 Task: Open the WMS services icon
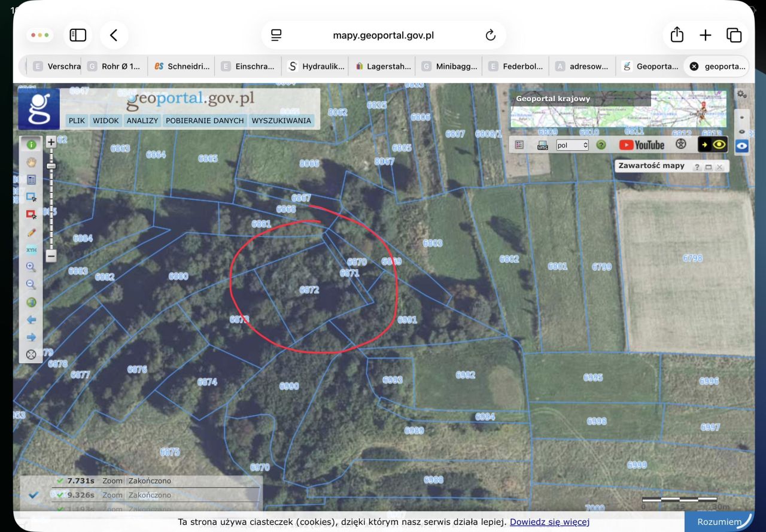pyautogui.click(x=543, y=145)
